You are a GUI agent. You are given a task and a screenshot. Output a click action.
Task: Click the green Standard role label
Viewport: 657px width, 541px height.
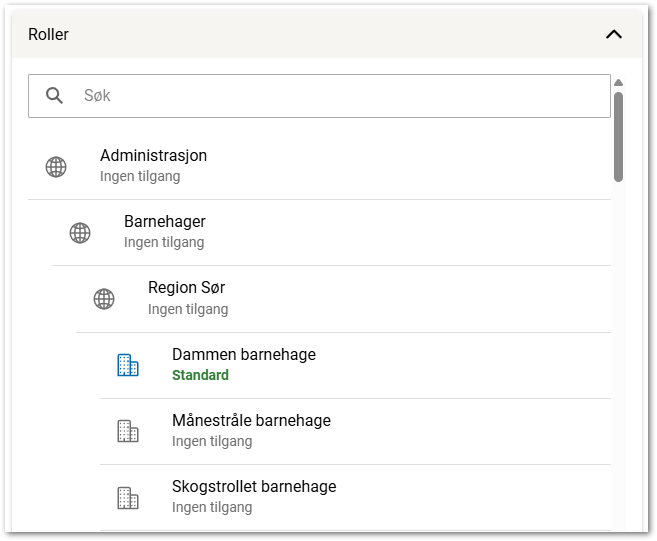[x=200, y=376]
